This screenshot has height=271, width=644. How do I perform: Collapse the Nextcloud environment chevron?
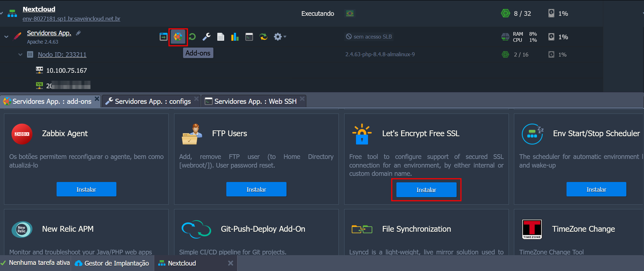[x=1, y=13]
